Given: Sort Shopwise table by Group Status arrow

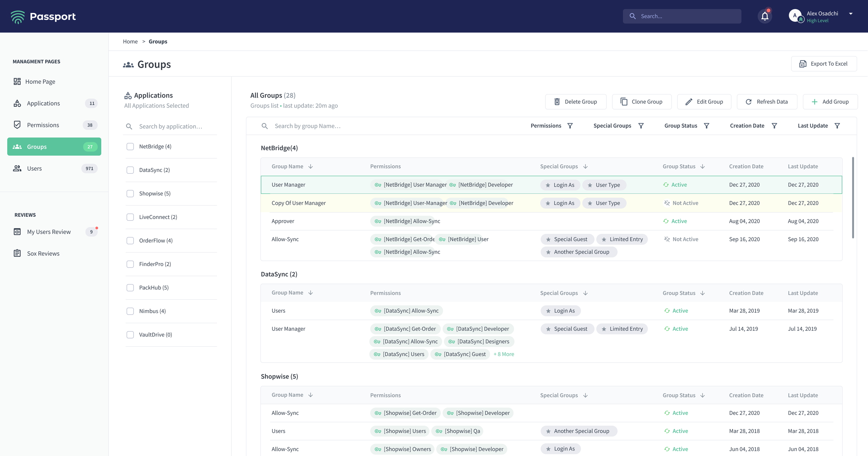Looking at the screenshot, I should [702, 396].
